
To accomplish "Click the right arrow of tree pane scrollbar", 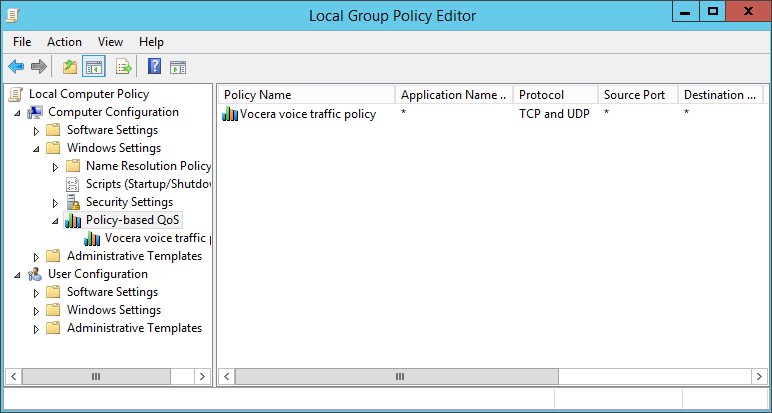I will pyautogui.click(x=203, y=377).
